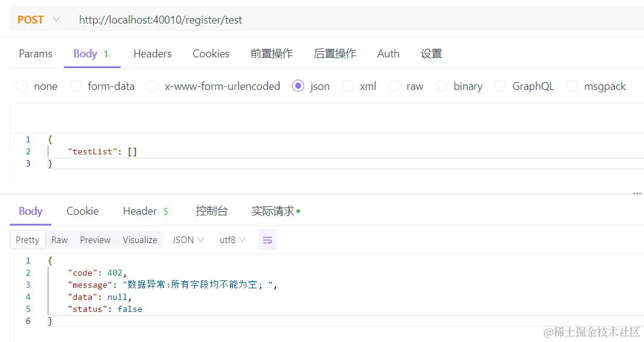Switch to the response Cookie tab
Screen dimensions: 644x342
83,211
